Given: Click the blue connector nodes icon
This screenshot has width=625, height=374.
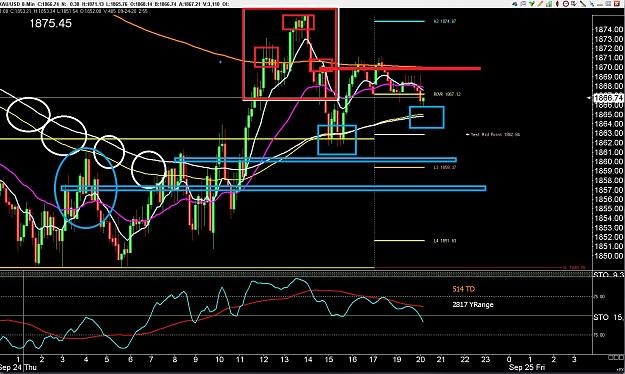Looking at the screenshot, I should (592, 4).
